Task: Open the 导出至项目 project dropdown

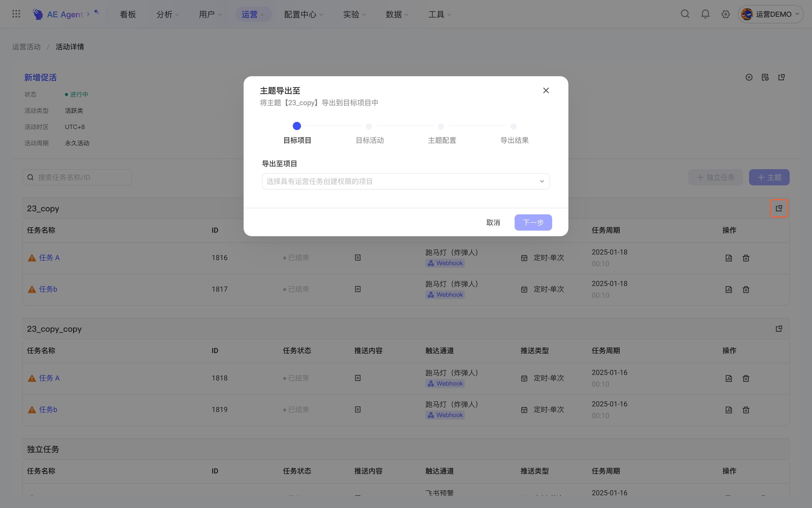Action: pyautogui.click(x=406, y=181)
